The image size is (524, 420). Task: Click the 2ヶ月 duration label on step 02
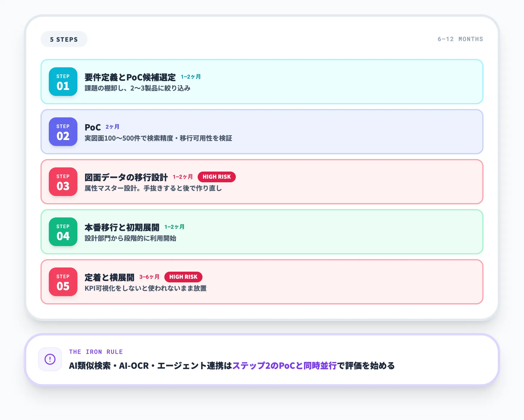112,127
